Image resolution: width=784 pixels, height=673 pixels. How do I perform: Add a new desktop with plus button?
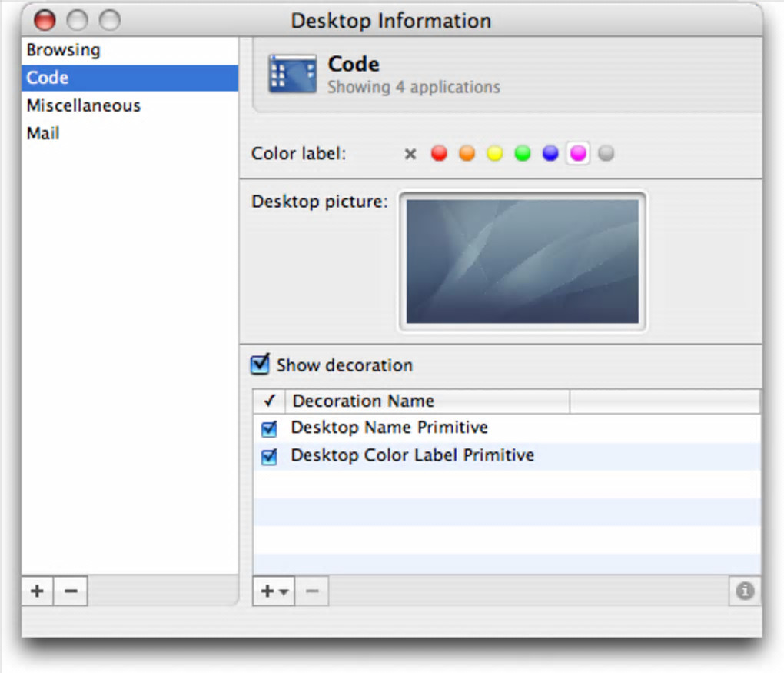[37, 591]
